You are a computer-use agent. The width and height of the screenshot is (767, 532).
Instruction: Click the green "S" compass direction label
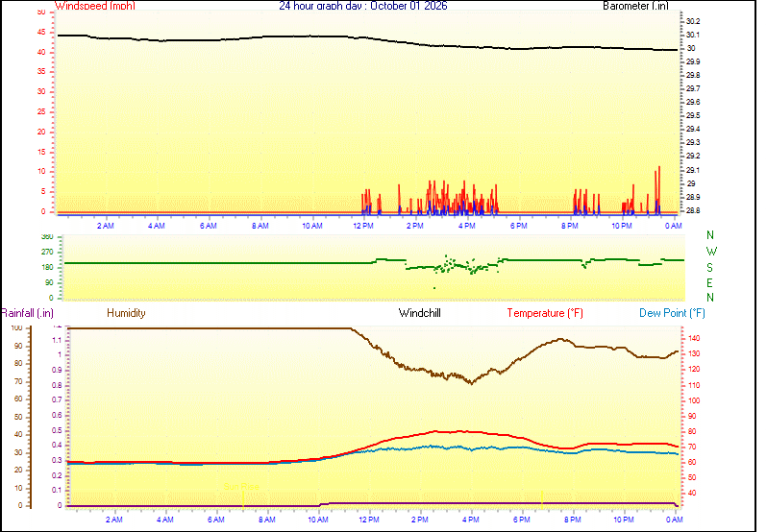pos(709,268)
